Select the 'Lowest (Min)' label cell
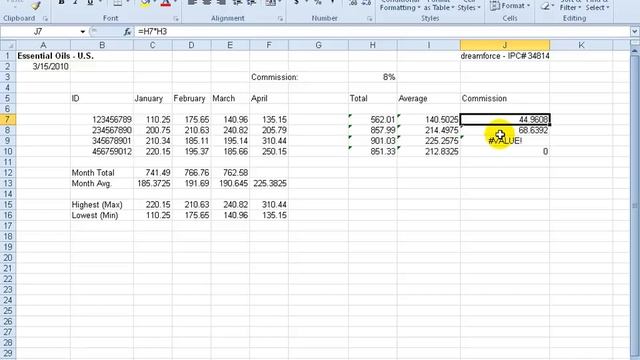The width and height of the screenshot is (640, 360). 102,215
